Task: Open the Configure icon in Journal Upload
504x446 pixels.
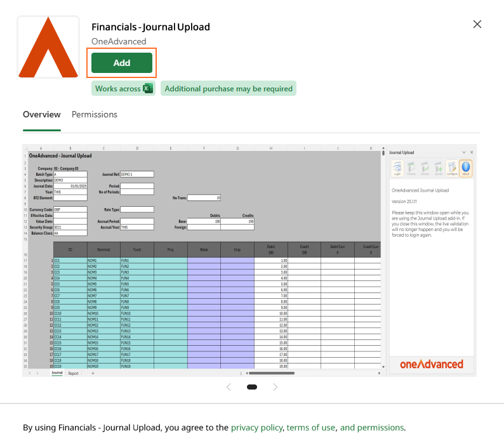Action: click(x=452, y=168)
